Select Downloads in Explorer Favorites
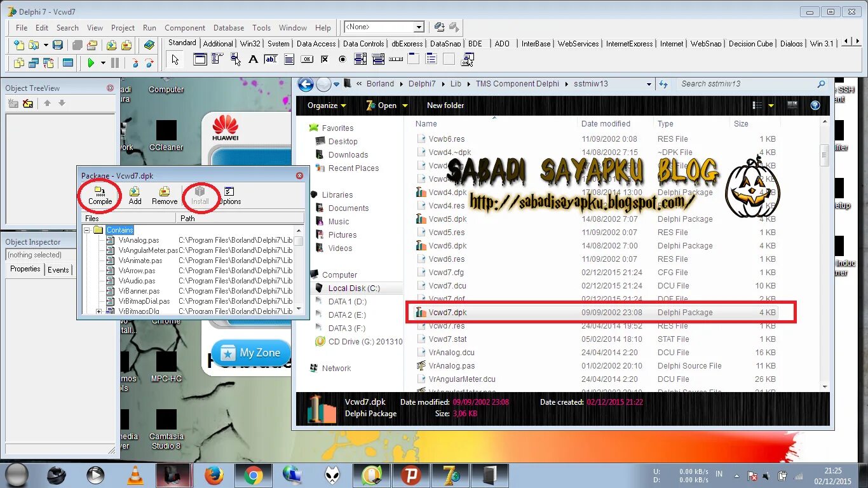 tap(348, 155)
